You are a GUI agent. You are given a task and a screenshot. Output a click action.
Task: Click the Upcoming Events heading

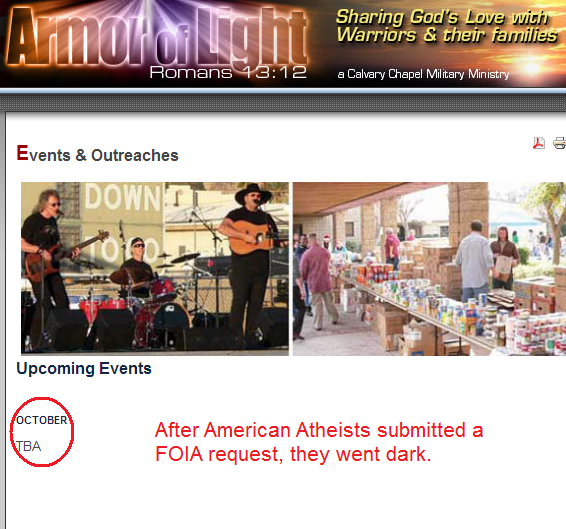pos(84,369)
